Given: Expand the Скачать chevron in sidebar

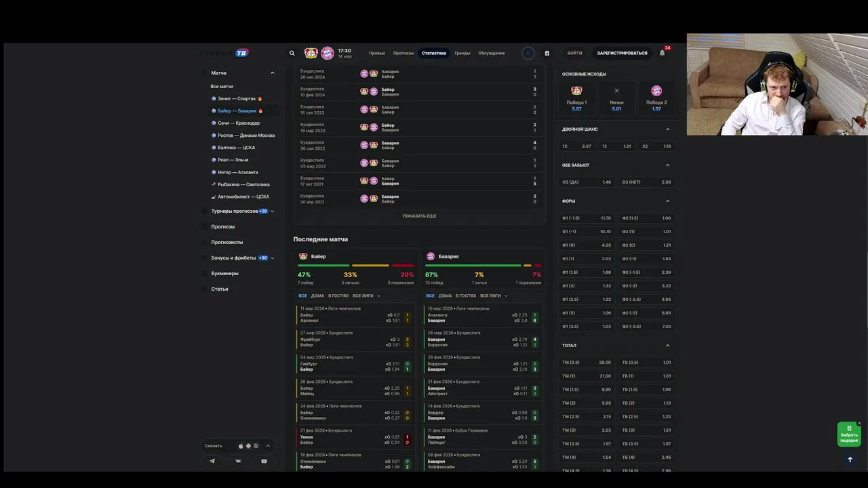Looking at the screenshot, I should (x=268, y=446).
